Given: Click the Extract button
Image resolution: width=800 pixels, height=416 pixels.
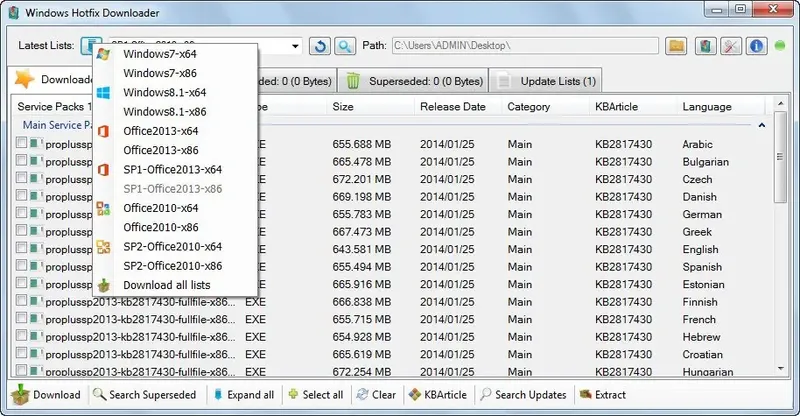Looking at the screenshot, I should pos(603,395).
